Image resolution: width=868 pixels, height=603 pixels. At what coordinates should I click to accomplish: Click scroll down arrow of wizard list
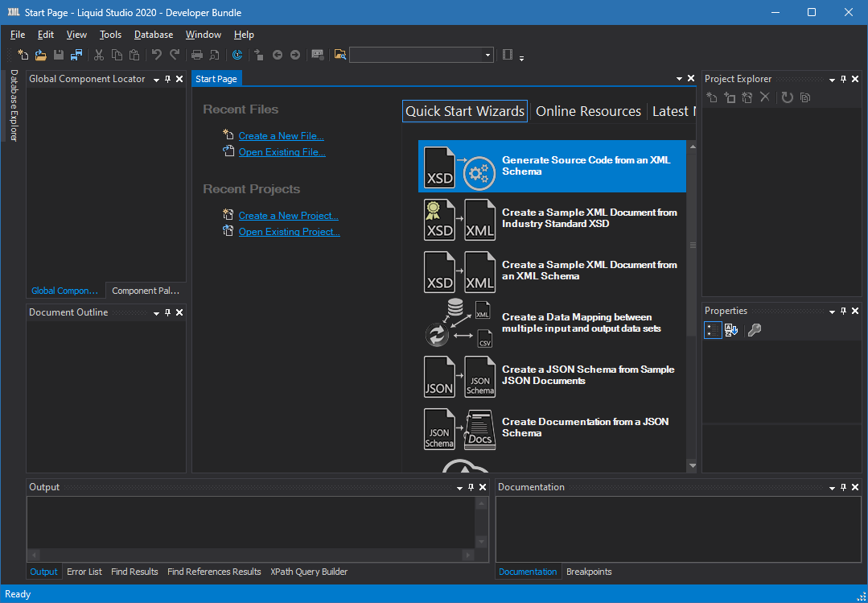(693, 465)
